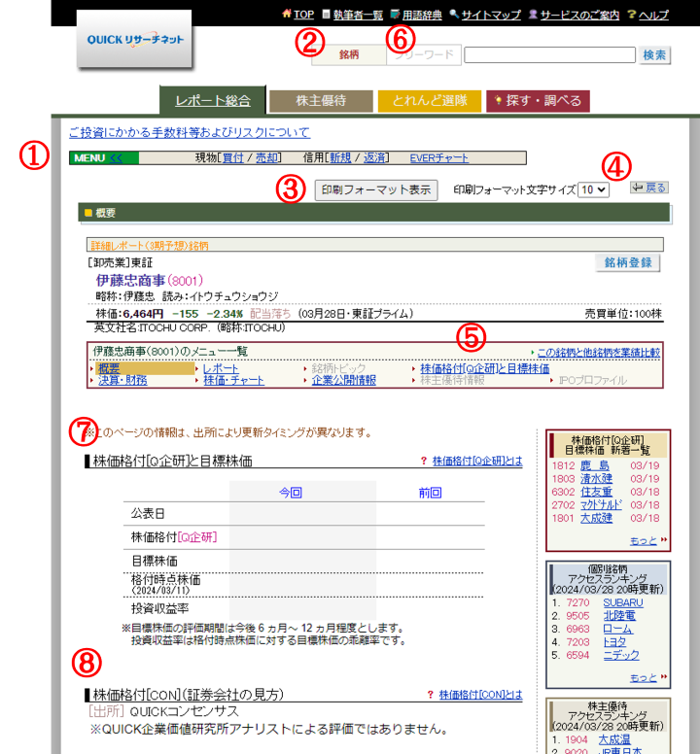
Task: Click the QUICK リサーチネット logo
Action: [x=134, y=40]
